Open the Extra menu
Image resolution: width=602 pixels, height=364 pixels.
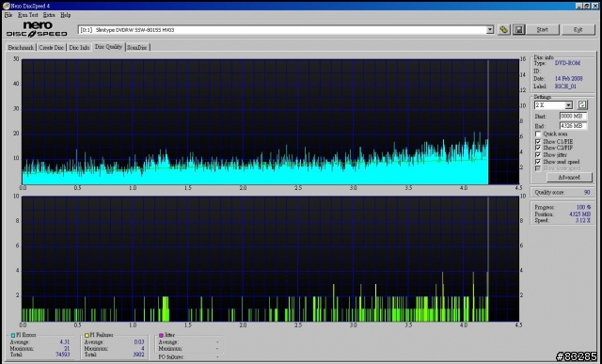[49, 15]
